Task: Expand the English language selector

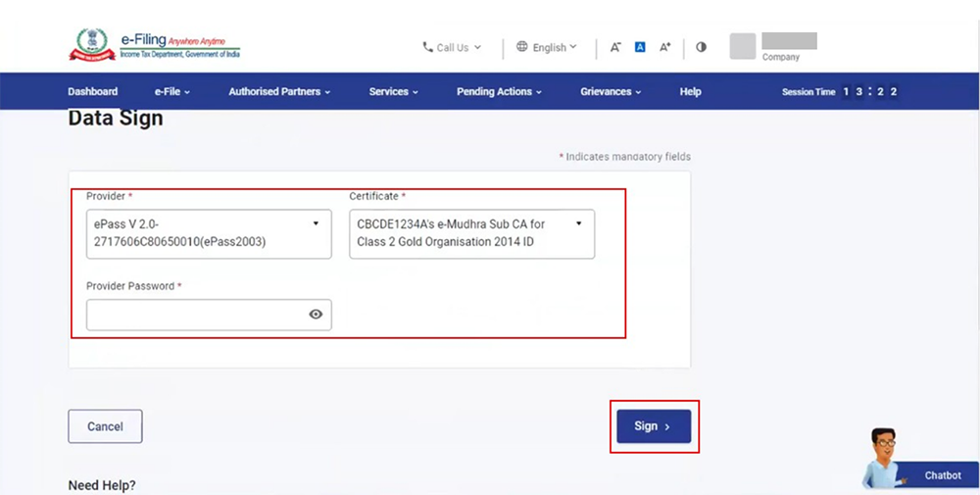Action: [x=547, y=47]
